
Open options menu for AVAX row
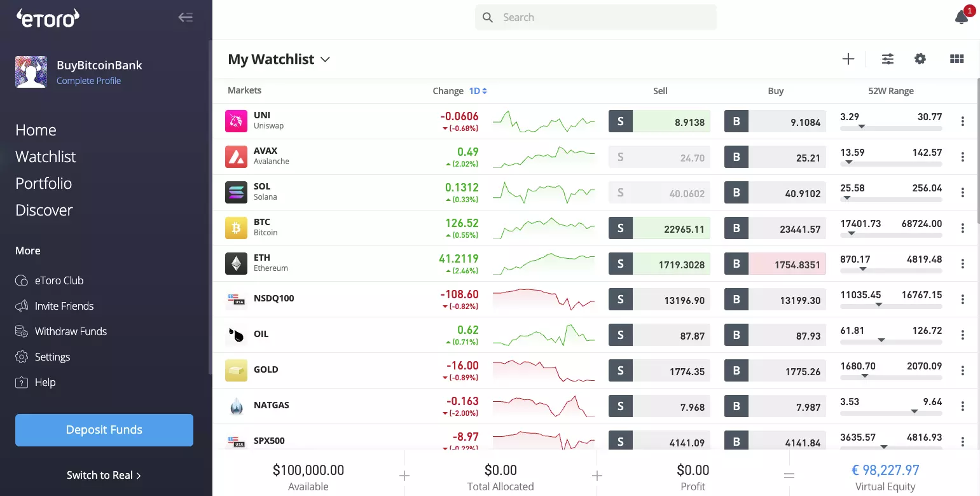(963, 157)
